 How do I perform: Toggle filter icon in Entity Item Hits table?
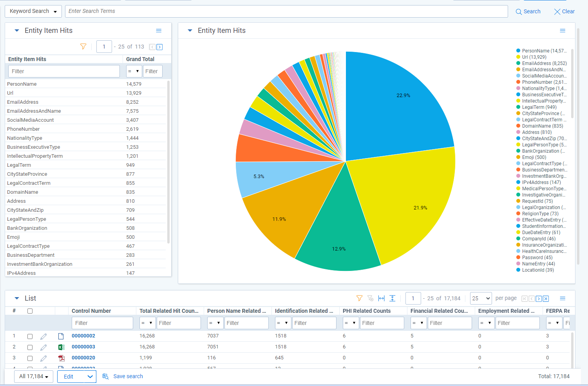tap(83, 47)
